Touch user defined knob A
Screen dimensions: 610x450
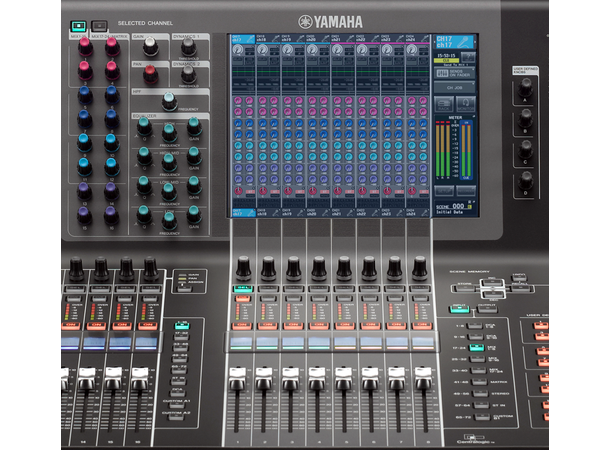[x=525, y=87]
